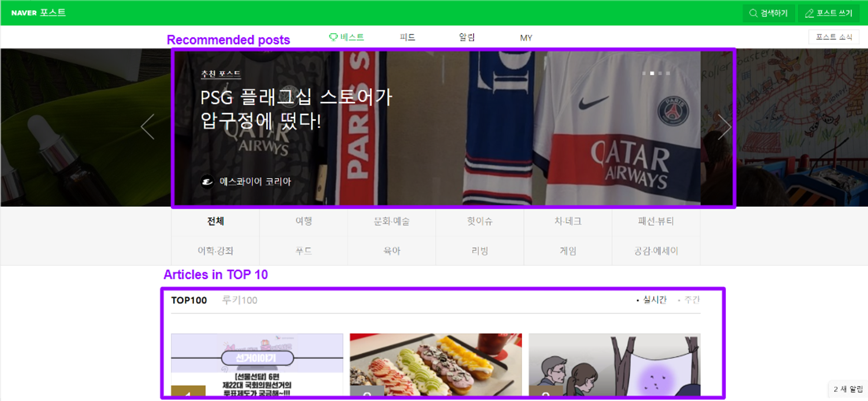
Task: Choose the 리빙 category
Action: [480, 251]
